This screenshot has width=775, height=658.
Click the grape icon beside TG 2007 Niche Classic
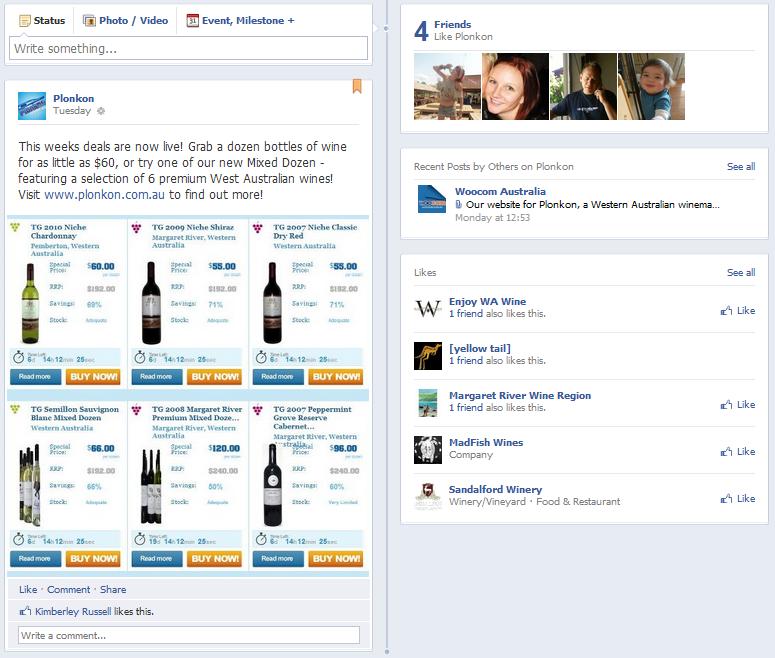pyautogui.click(x=258, y=228)
